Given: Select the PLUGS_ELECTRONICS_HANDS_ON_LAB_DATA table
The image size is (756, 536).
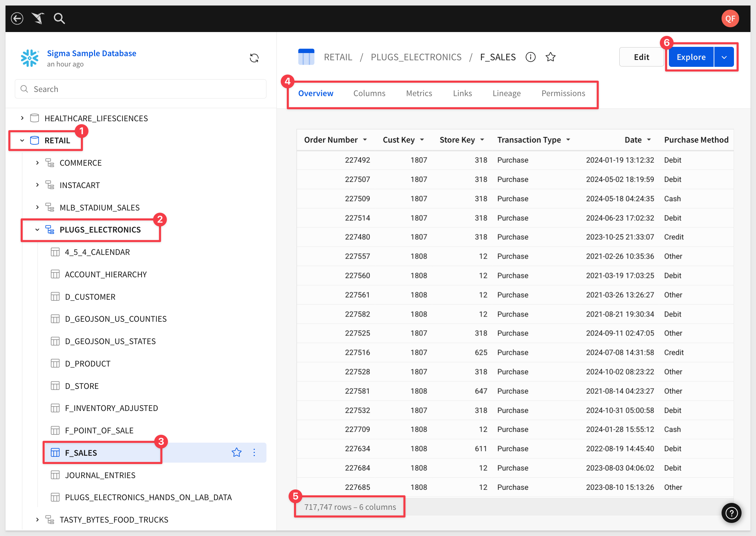Looking at the screenshot, I should [x=148, y=497].
